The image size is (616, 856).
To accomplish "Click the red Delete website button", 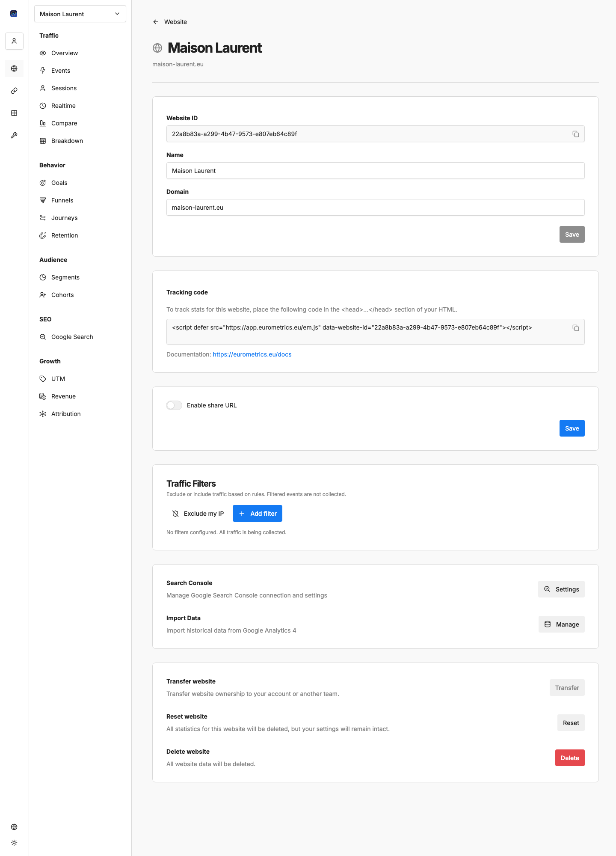I will pyautogui.click(x=570, y=758).
